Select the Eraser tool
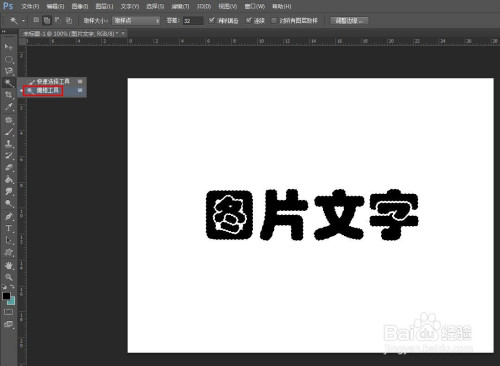This screenshot has width=500, height=366. (x=9, y=167)
